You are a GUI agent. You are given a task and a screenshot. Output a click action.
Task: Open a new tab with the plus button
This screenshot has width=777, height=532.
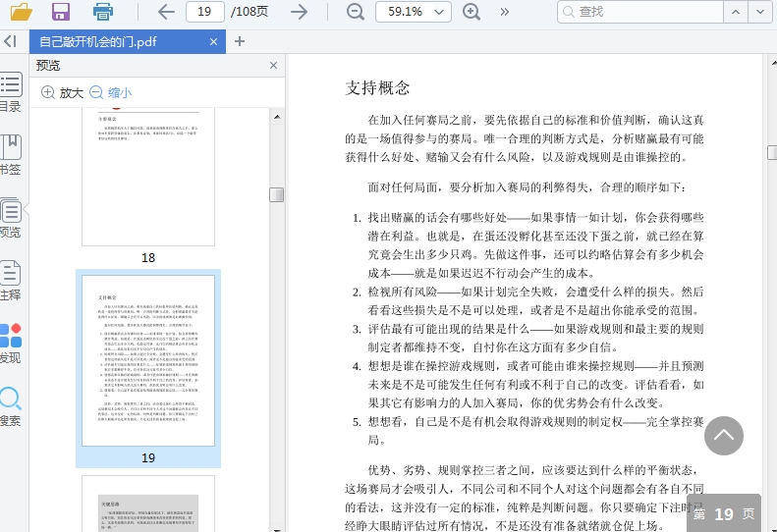coord(240,41)
